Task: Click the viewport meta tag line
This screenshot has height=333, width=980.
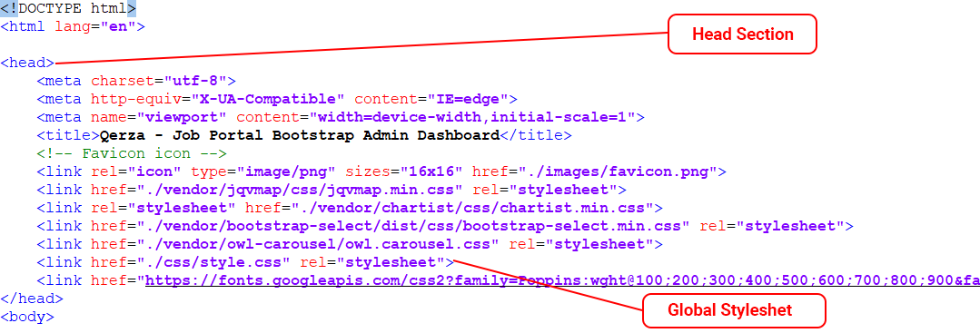Action: click(x=341, y=117)
